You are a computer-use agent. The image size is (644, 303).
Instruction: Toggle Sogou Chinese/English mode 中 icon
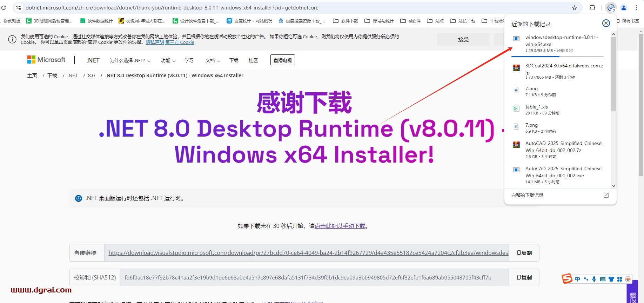click(577, 279)
